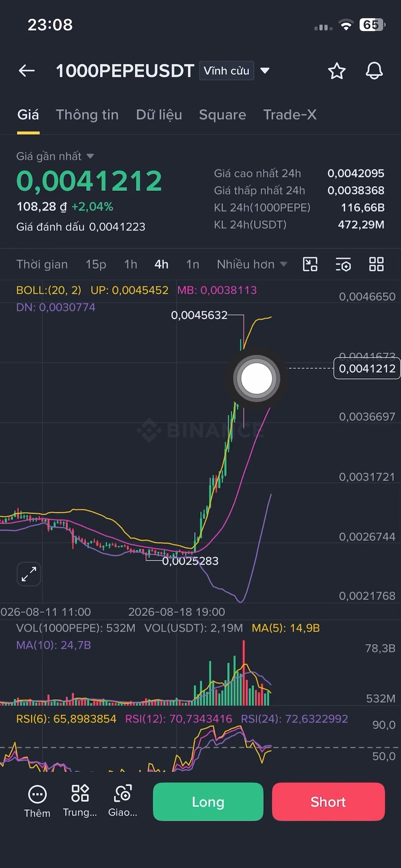This screenshot has width=401, height=868.
Task: Switch to the Dữ liệu tab
Action: (x=159, y=115)
